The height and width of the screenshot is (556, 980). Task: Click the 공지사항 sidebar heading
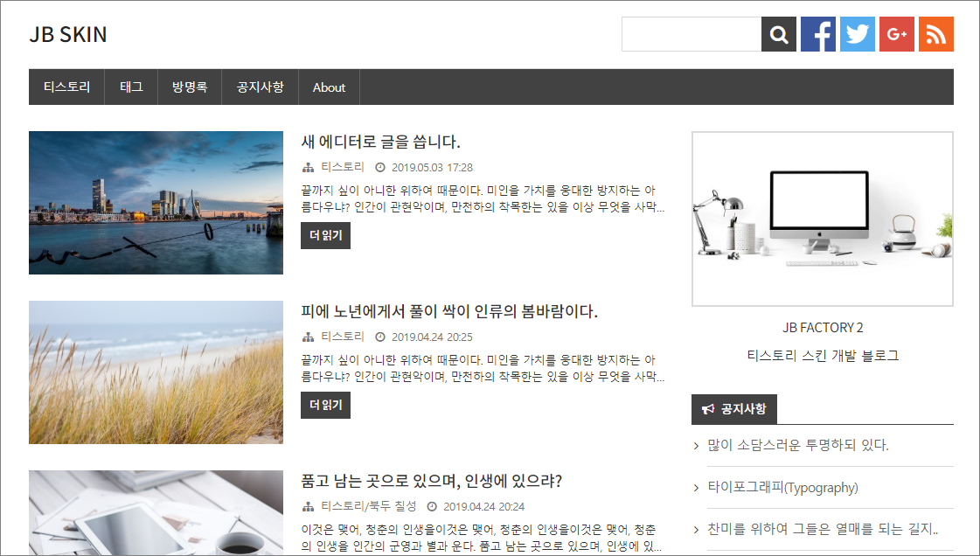click(734, 409)
